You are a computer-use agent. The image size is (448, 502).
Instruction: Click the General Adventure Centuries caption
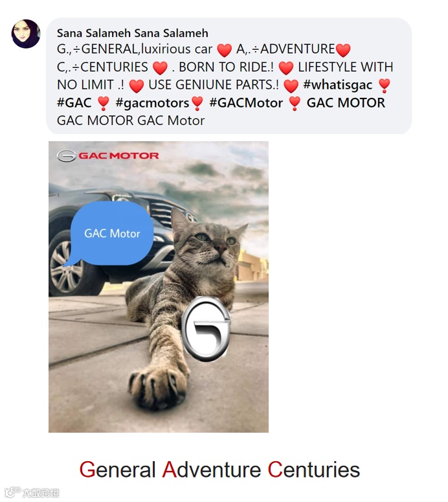click(219, 470)
